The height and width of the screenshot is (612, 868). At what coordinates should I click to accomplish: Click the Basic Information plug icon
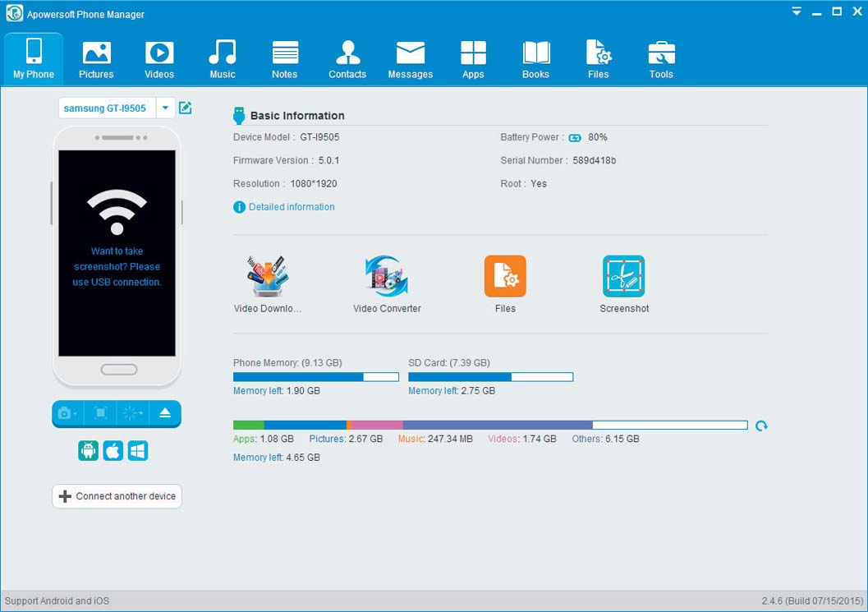click(x=239, y=115)
